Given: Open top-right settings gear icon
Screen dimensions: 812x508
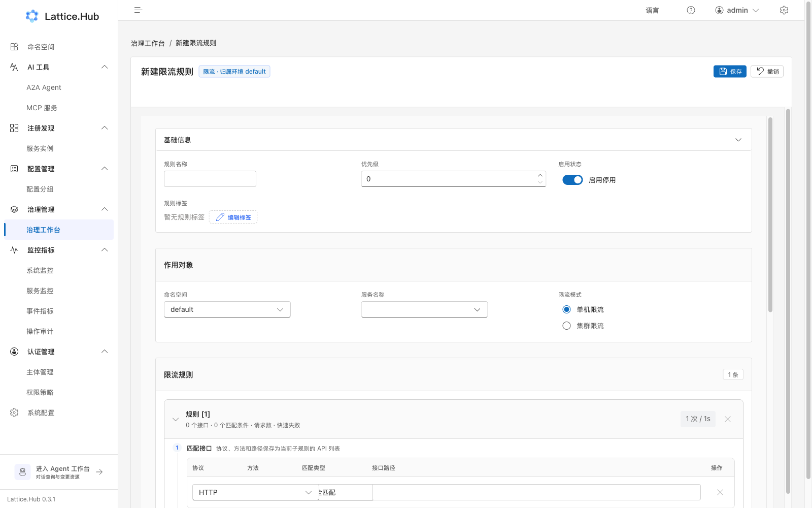Looking at the screenshot, I should [784, 10].
